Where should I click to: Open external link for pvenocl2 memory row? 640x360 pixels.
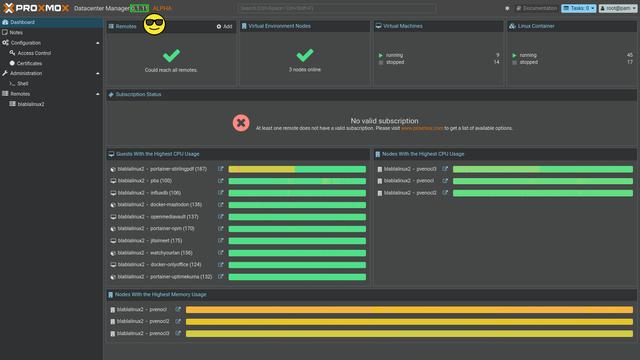click(x=178, y=321)
